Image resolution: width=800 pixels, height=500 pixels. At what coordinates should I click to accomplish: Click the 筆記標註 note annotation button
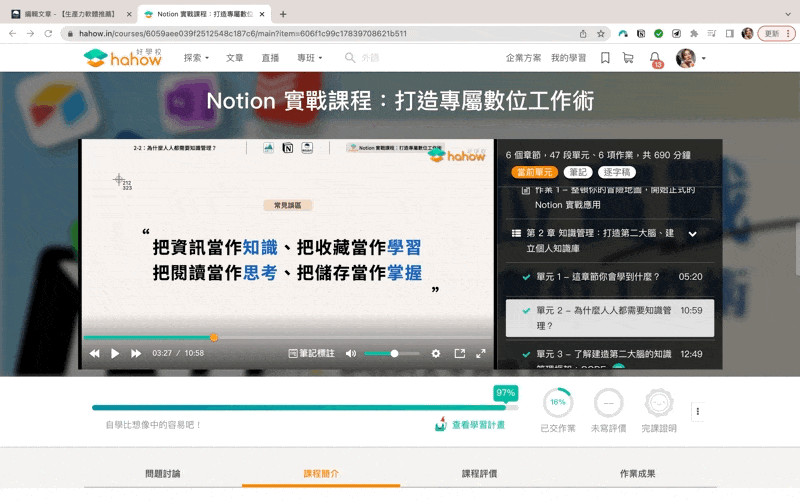[311, 353]
